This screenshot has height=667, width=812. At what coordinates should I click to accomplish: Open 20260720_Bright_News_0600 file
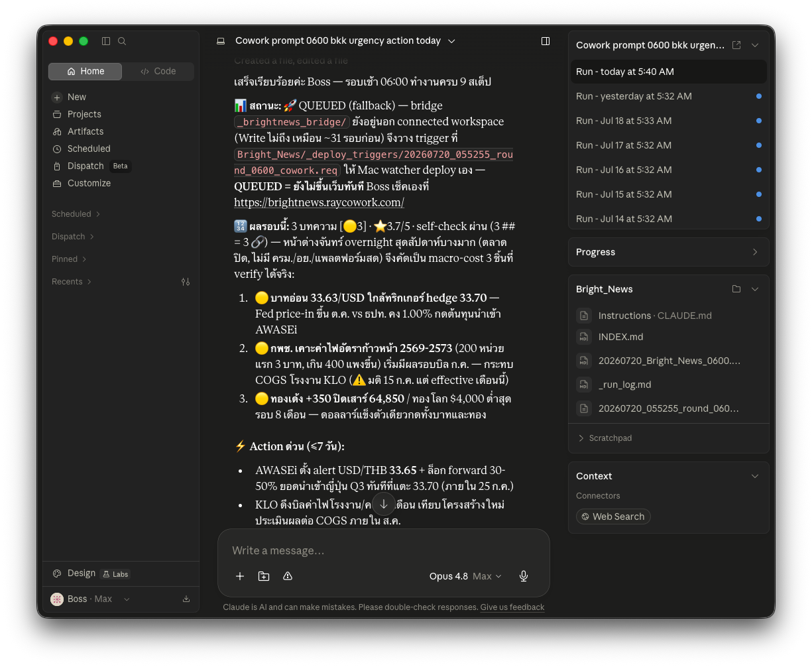tap(669, 361)
